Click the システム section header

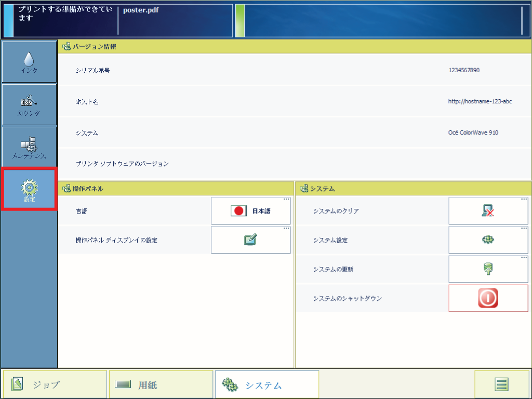[x=414, y=189]
